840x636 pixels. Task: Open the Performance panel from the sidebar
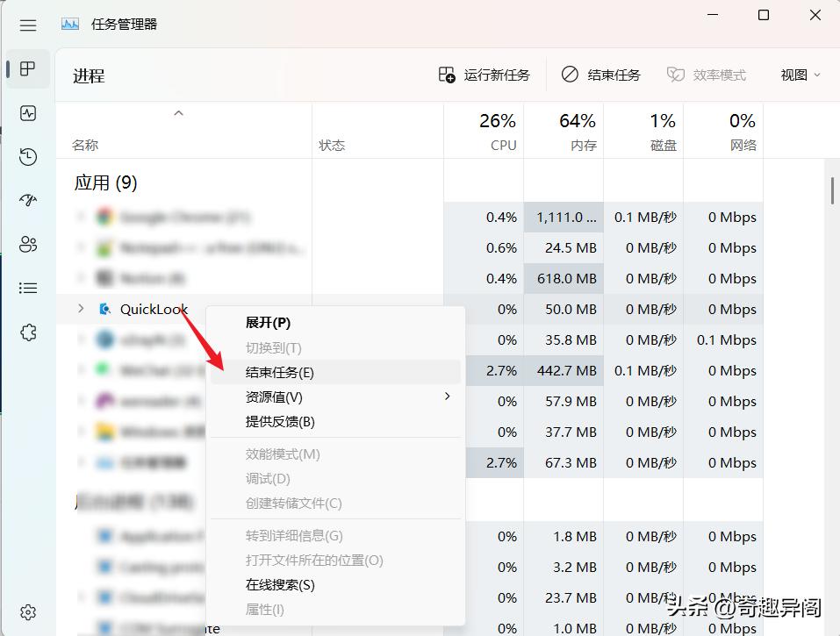pos(27,113)
